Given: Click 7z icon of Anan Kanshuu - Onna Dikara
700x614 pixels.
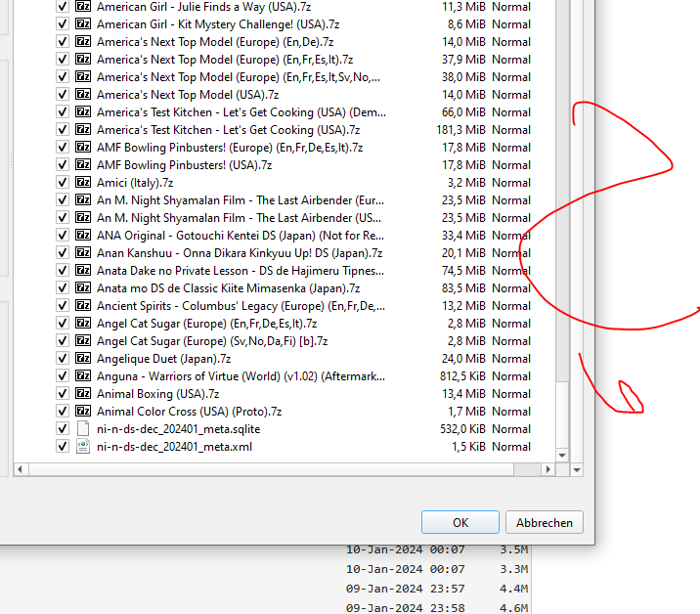Looking at the screenshot, I should 83,253.
